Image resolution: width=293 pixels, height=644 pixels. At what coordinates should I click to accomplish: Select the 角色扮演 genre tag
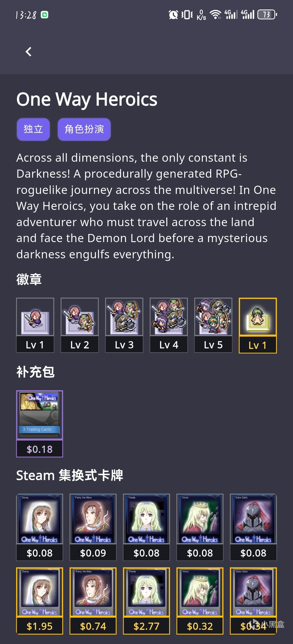pos(84,129)
